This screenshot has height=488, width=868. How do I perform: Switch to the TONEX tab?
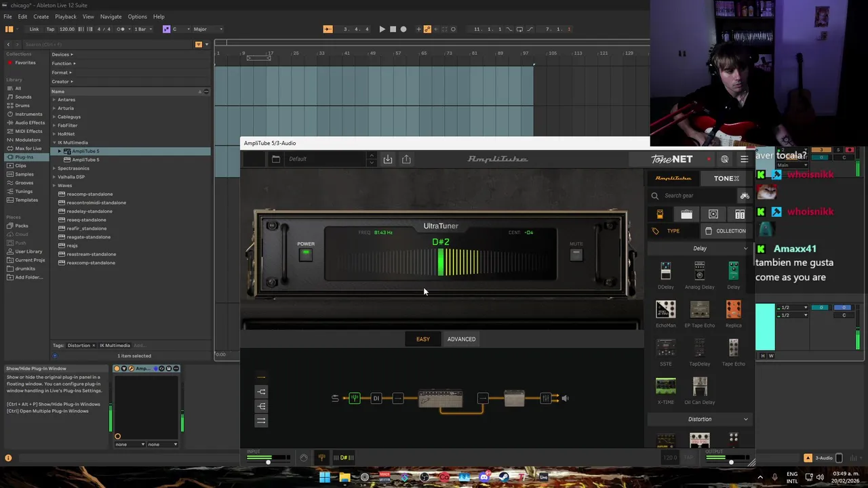click(726, 178)
